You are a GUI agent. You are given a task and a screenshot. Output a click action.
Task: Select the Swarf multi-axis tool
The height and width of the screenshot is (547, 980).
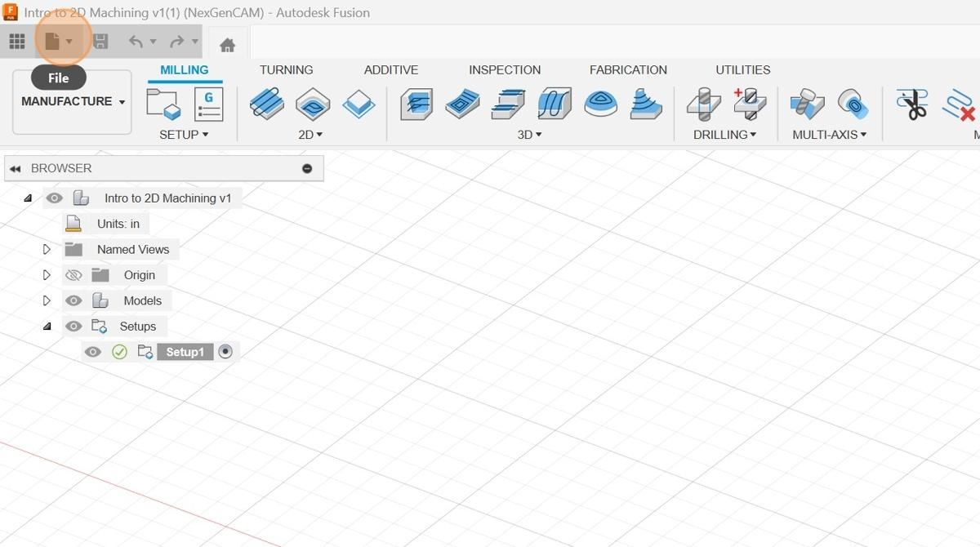(x=808, y=105)
